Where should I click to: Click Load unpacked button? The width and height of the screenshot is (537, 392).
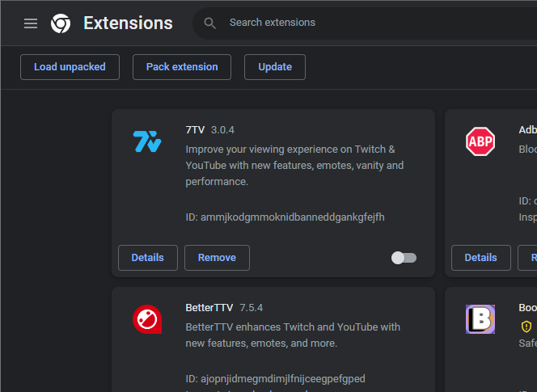(x=70, y=67)
